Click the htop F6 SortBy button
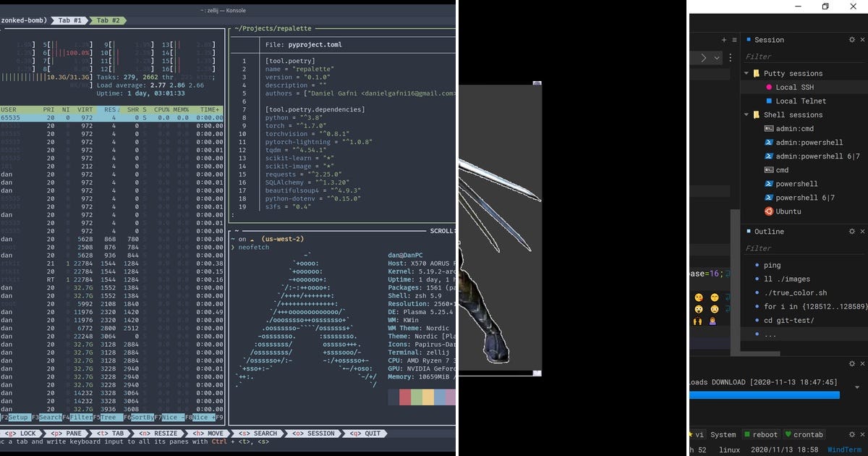868x456 pixels. [x=139, y=418]
